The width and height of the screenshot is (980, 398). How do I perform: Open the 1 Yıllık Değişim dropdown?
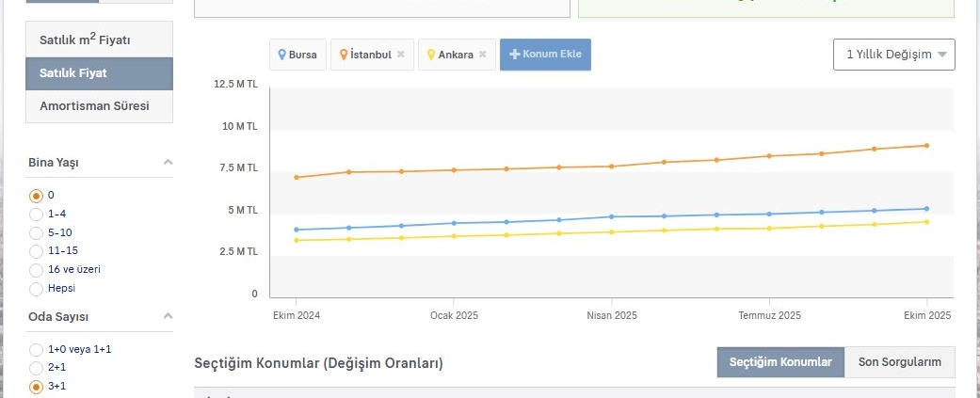point(893,55)
